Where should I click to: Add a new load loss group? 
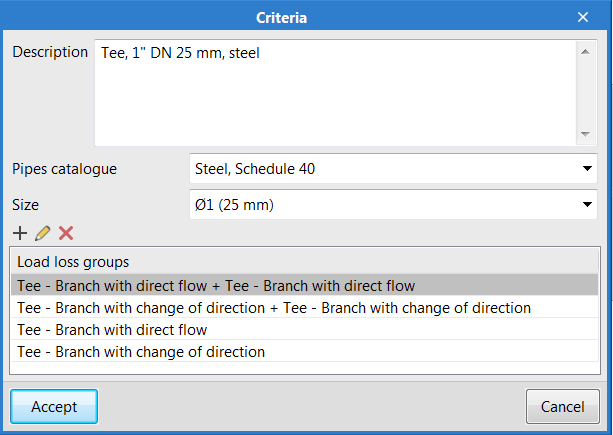pyautogui.click(x=20, y=233)
